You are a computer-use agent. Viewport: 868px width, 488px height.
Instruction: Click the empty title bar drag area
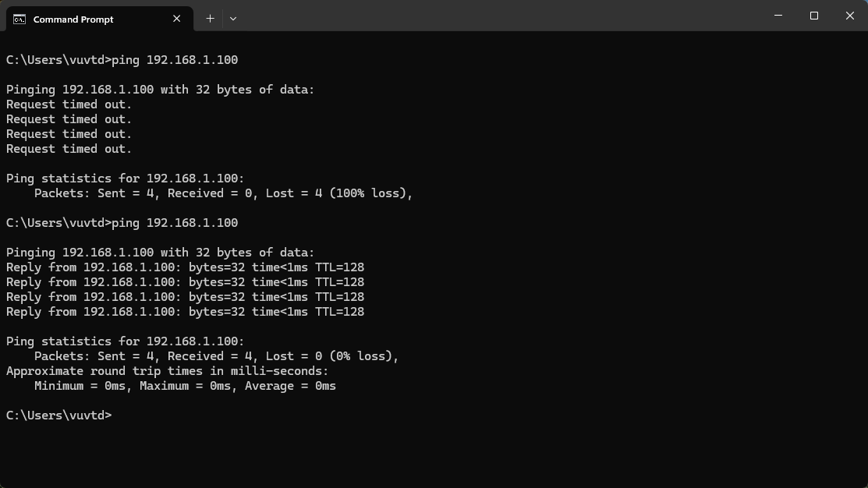click(499, 16)
